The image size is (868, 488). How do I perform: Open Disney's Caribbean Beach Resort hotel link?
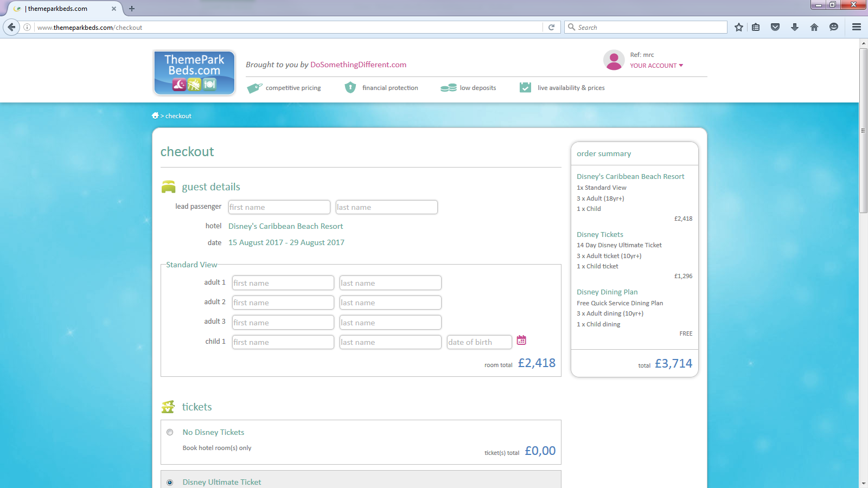(x=285, y=226)
